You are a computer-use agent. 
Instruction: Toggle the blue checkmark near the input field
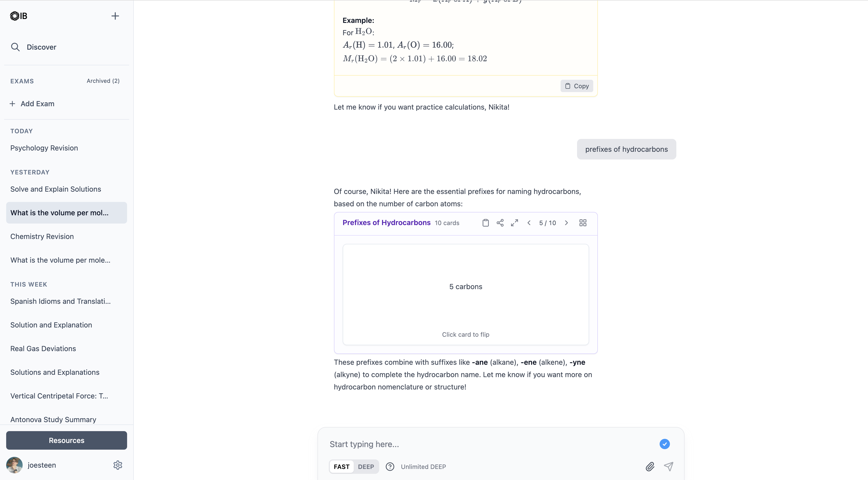tap(664, 444)
